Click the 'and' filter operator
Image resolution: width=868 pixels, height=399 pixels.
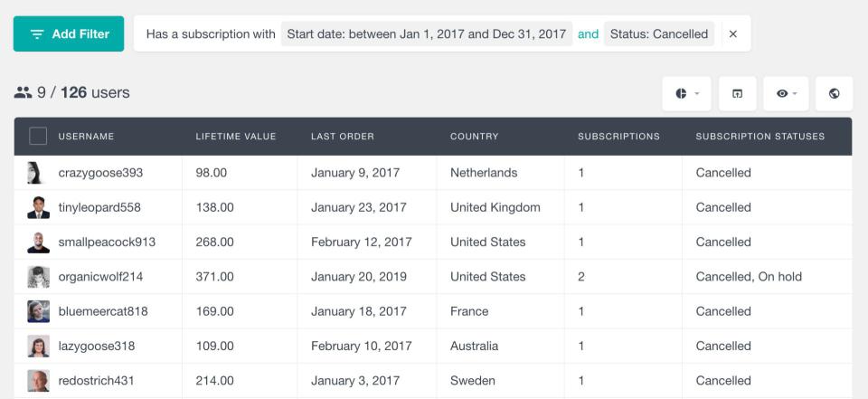(x=588, y=34)
